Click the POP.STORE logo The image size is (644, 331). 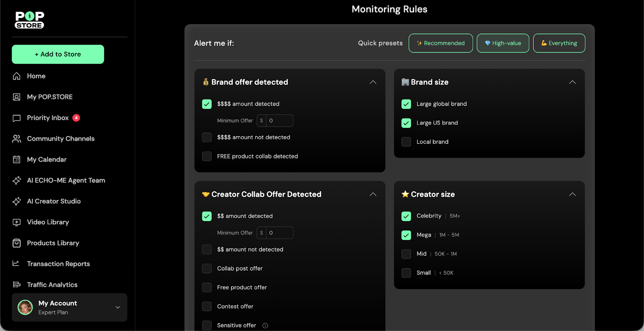pyautogui.click(x=29, y=20)
